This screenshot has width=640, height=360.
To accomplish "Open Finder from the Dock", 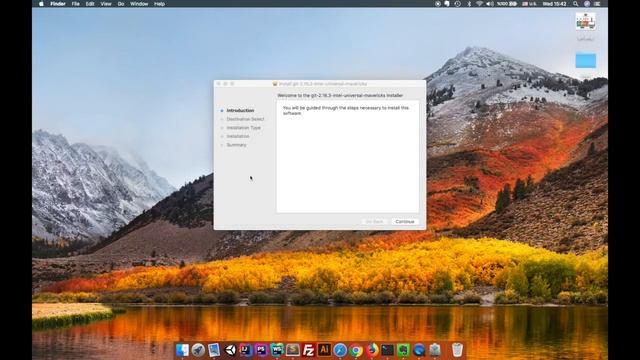I will click(x=182, y=350).
